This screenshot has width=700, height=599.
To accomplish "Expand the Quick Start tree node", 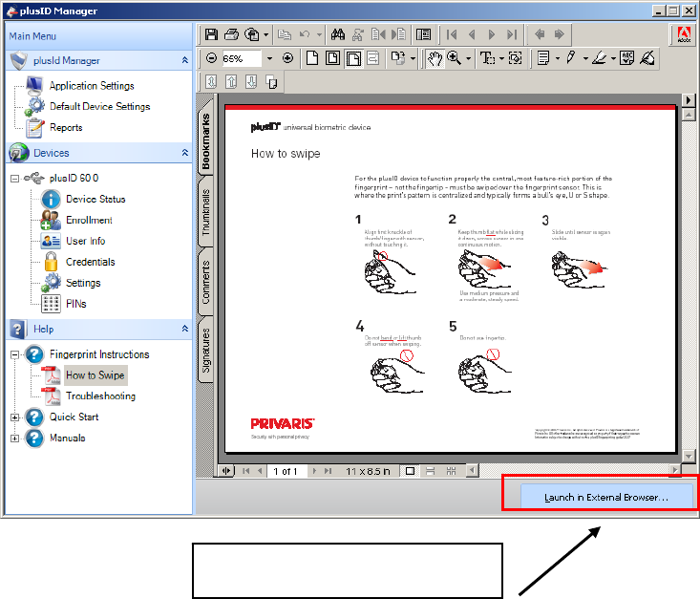I will click(x=14, y=417).
